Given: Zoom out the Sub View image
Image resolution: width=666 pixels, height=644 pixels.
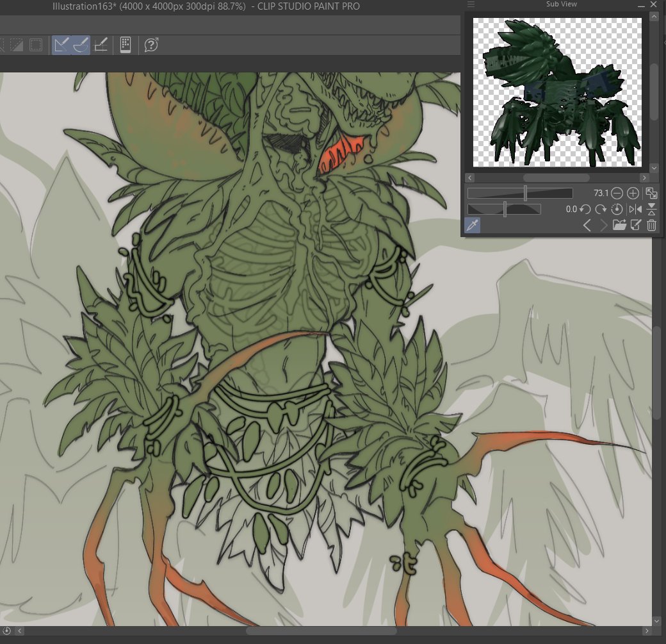Looking at the screenshot, I should pos(617,194).
